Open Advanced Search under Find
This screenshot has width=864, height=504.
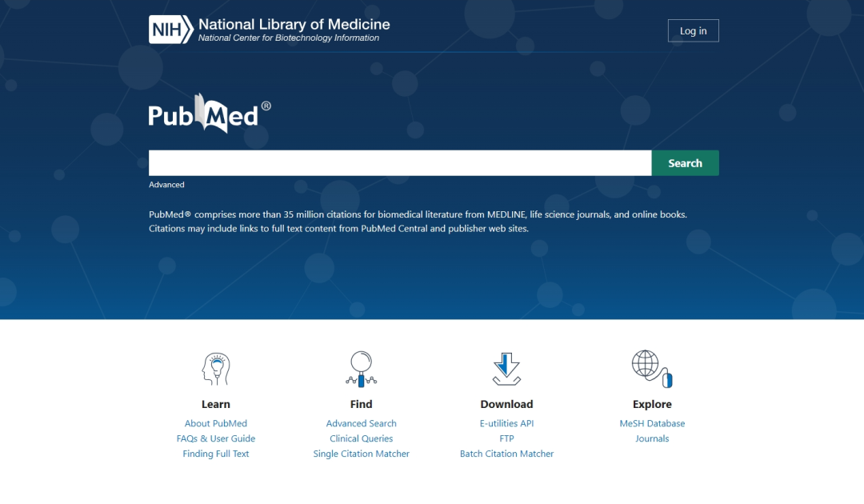(361, 423)
